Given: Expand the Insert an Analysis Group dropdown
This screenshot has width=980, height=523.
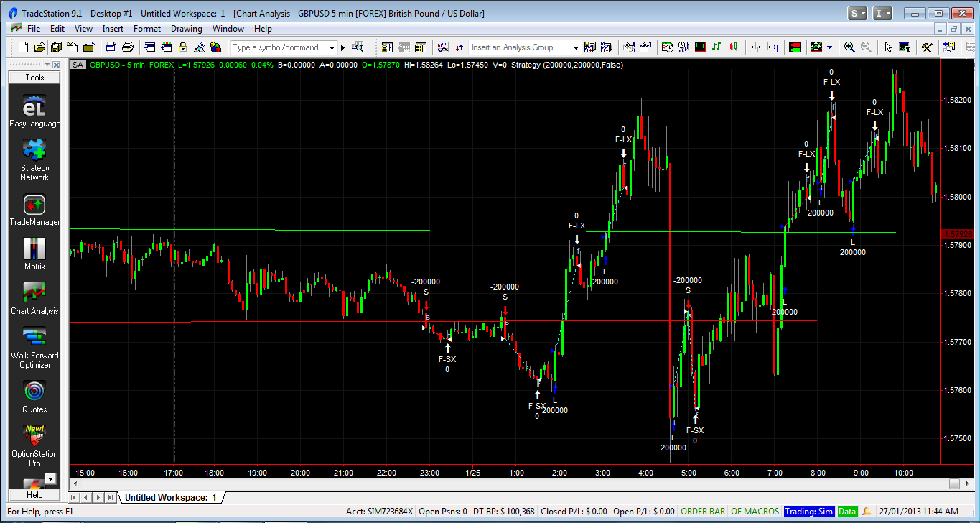Looking at the screenshot, I should coord(576,47).
